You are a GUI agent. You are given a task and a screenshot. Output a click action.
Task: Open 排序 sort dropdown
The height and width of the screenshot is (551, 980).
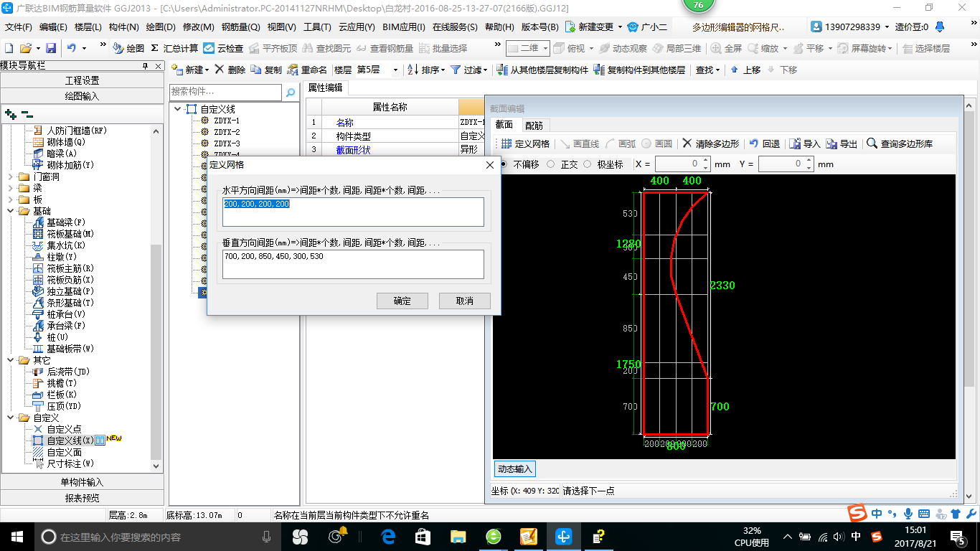coord(426,70)
